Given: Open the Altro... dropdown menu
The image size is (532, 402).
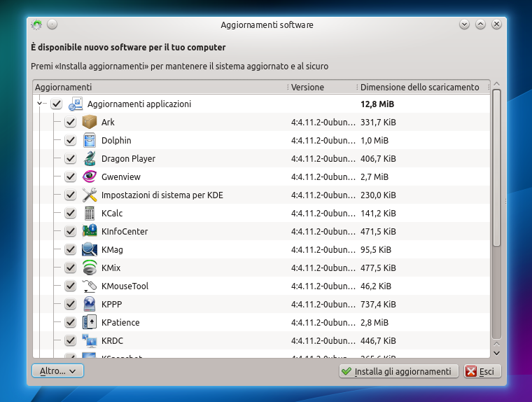Looking at the screenshot, I should coord(57,370).
